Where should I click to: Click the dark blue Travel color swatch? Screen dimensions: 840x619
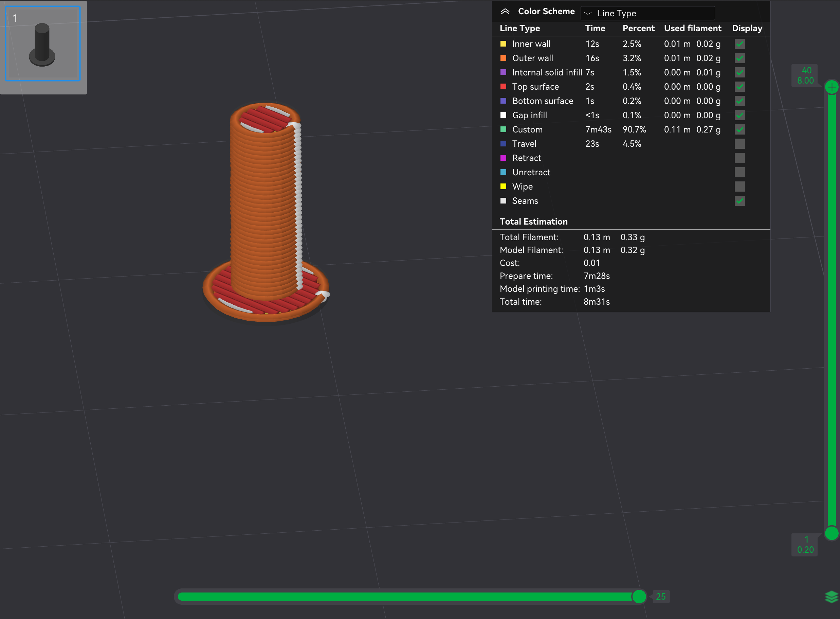click(x=503, y=143)
